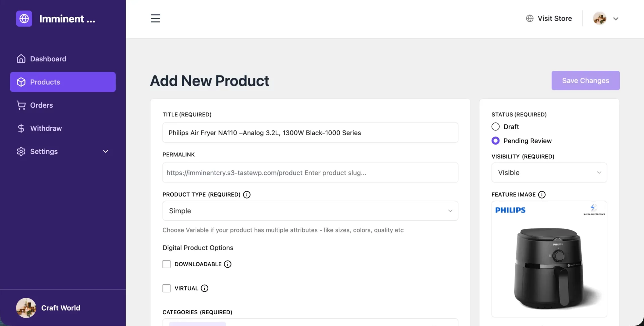Viewport: 644px width, 326px height.
Task: Click the Visit Store link
Action: click(x=555, y=18)
